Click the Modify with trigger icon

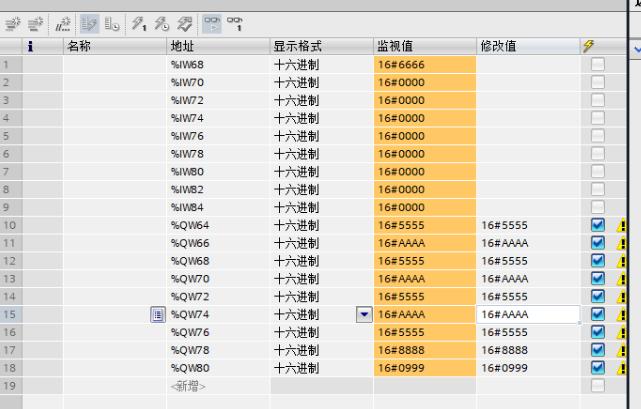click(161, 24)
